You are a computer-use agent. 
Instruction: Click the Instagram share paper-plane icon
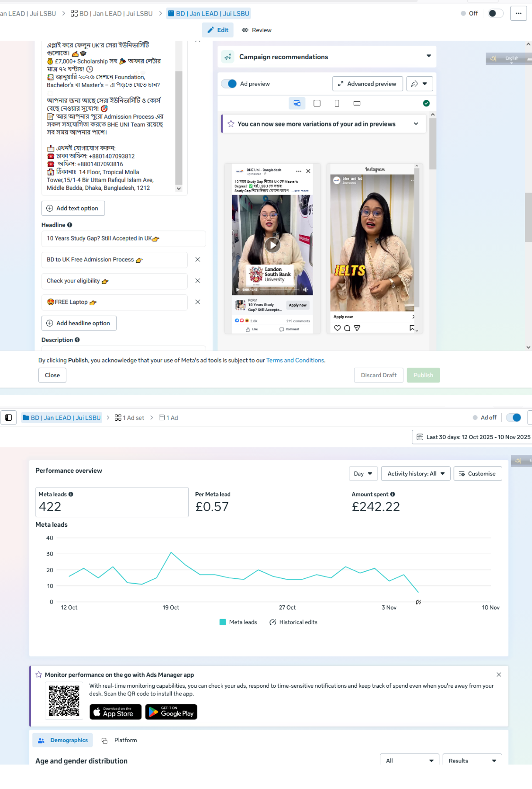tap(357, 328)
